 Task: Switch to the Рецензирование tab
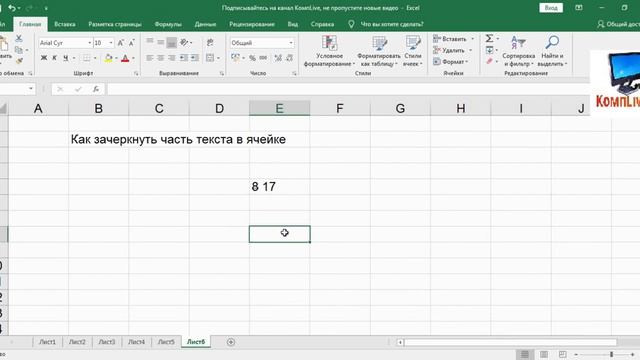point(252,24)
